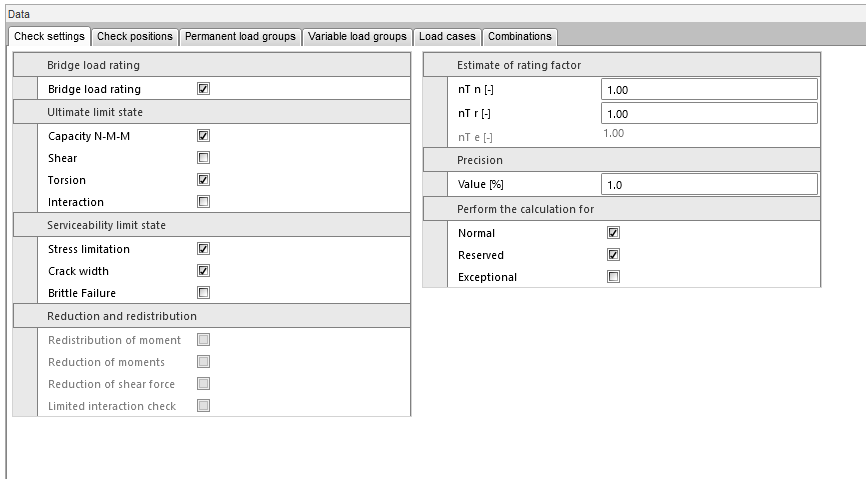Uncheck Stress limitation

click(x=204, y=249)
